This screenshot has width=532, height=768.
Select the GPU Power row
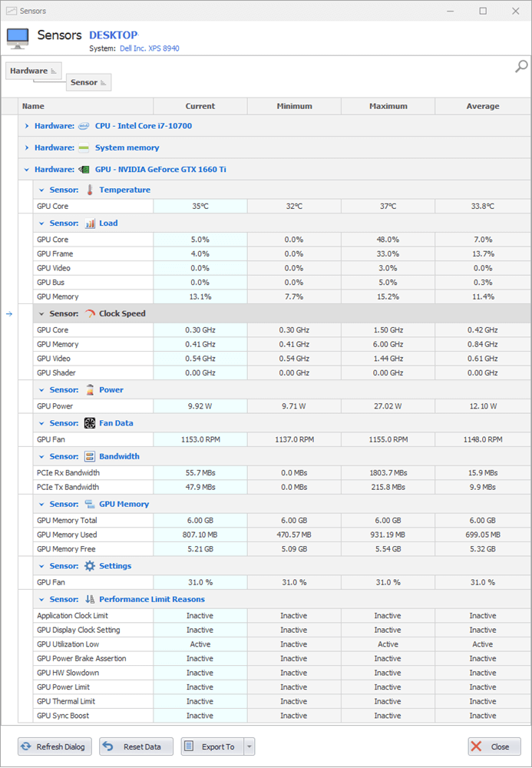click(282, 406)
